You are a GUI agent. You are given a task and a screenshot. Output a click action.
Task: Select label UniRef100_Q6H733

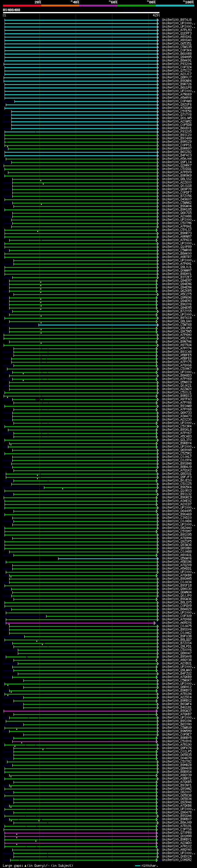[x=177, y=413]
